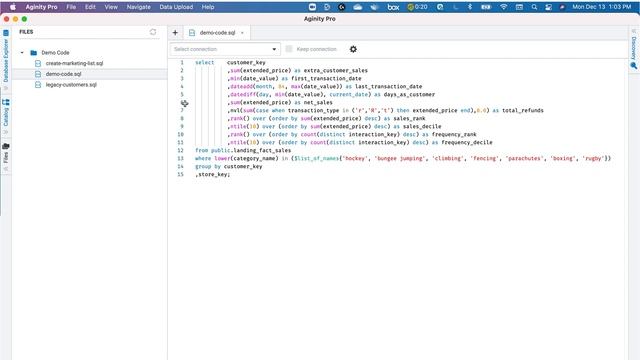Click 'bungee jumping' string on line 13
Viewport: 640px width, 360px height.
pos(400,158)
